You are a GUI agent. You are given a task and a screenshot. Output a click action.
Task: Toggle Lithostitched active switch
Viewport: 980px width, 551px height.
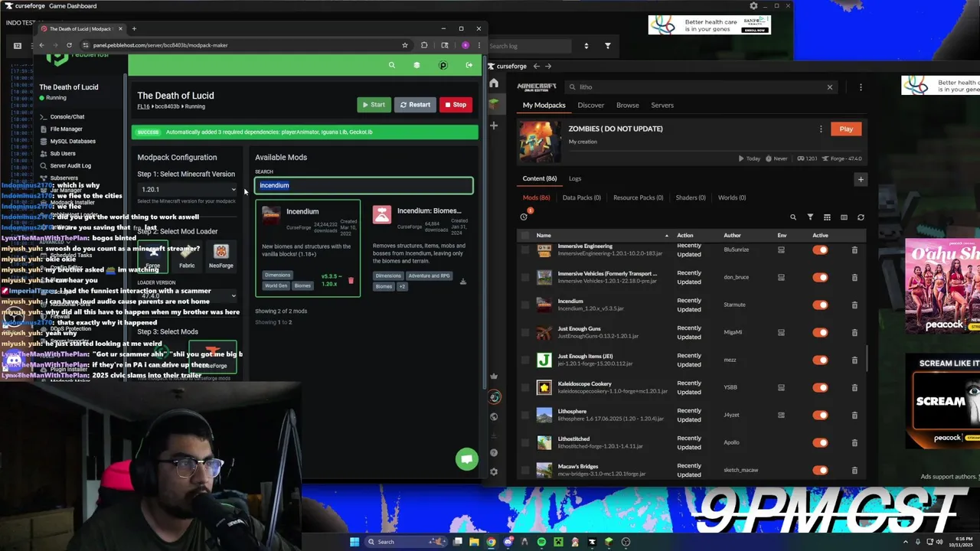(x=820, y=443)
